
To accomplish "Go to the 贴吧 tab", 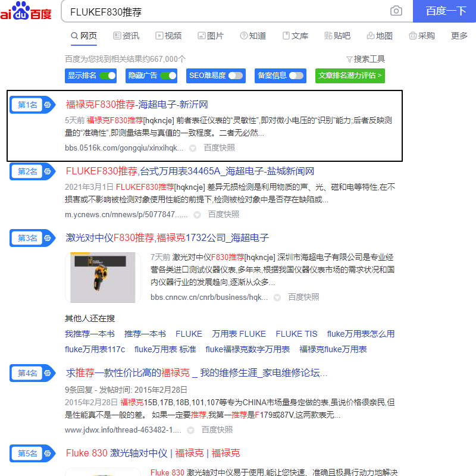I will tap(337, 36).
